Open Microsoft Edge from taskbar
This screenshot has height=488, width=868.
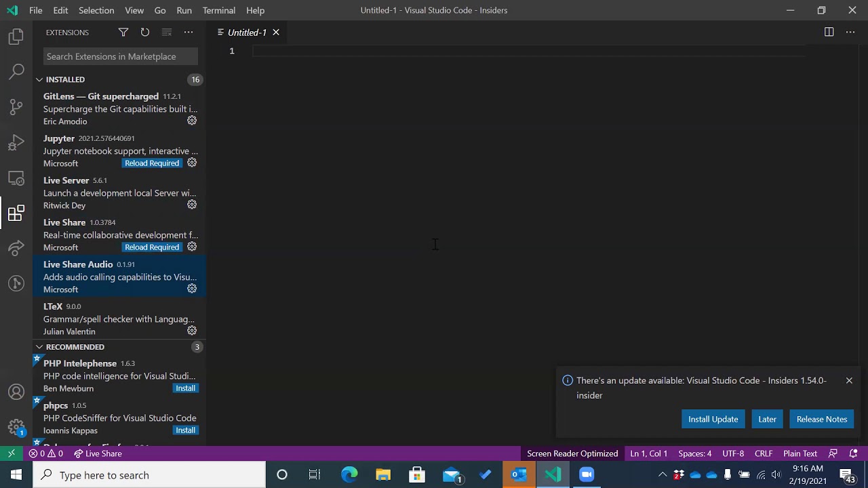pyautogui.click(x=349, y=474)
